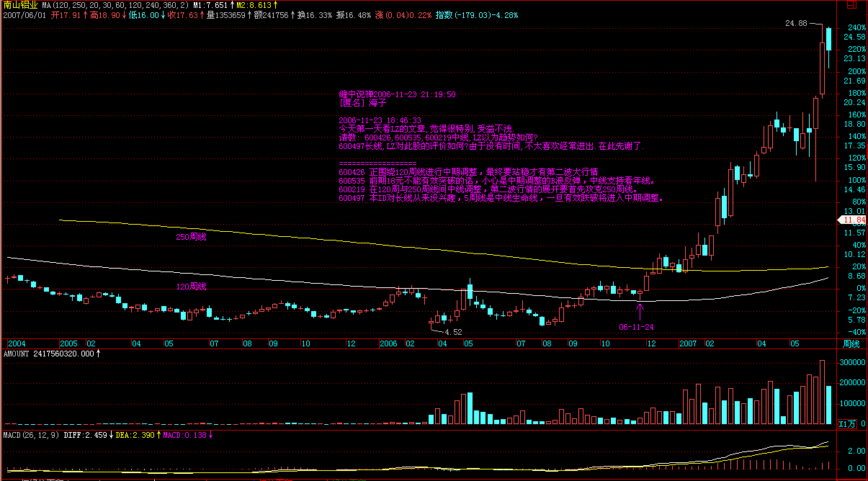Click the yellow DEA:2.390 value
This screenshot has height=481, width=868.
pyautogui.click(x=133, y=435)
